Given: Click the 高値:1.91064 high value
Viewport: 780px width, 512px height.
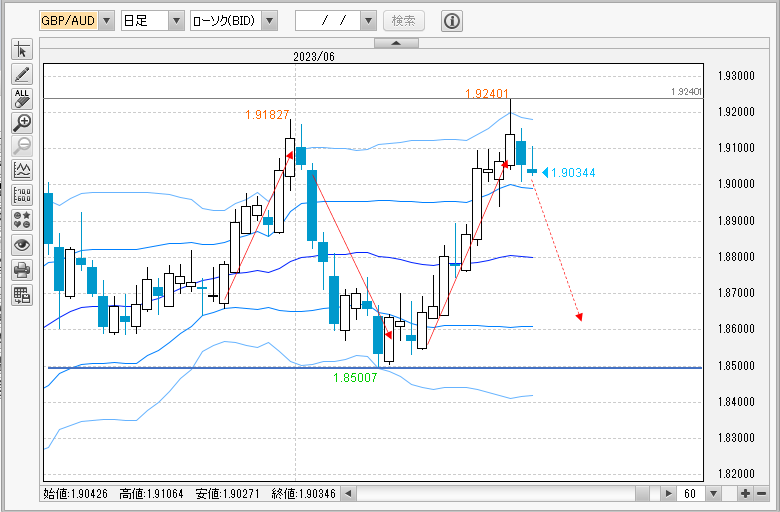Looking at the screenshot, I should pos(151,494).
